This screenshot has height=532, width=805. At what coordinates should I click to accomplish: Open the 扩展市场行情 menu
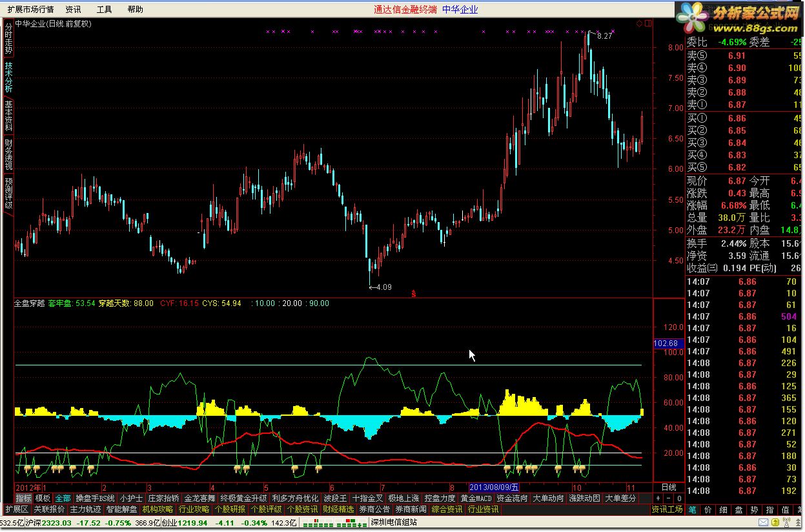[30, 9]
